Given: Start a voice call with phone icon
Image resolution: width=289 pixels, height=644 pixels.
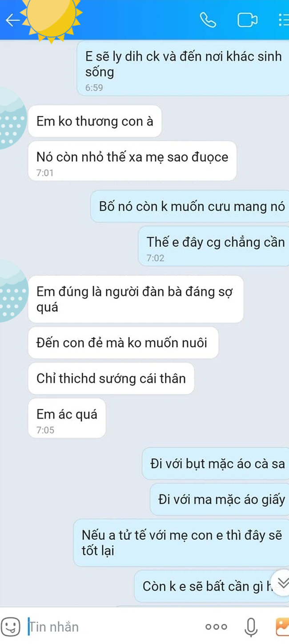Looking at the screenshot, I should pyautogui.click(x=208, y=20).
